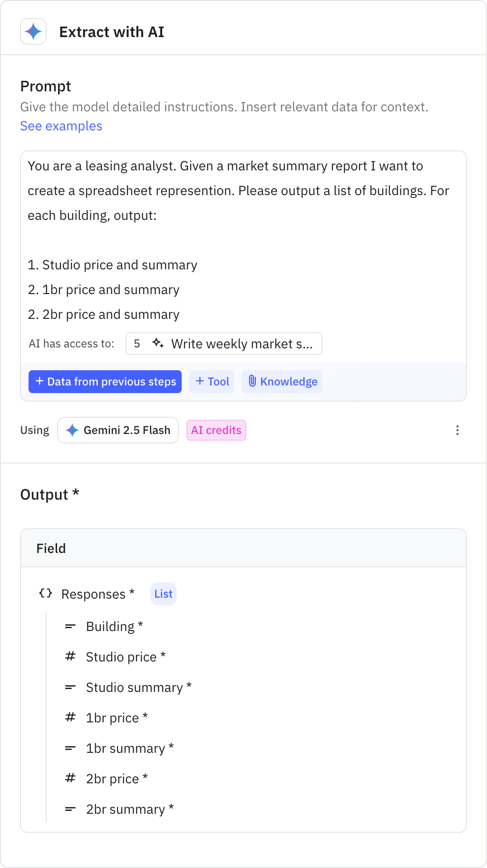Click the Data from previous steps button

[x=105, y=381]
